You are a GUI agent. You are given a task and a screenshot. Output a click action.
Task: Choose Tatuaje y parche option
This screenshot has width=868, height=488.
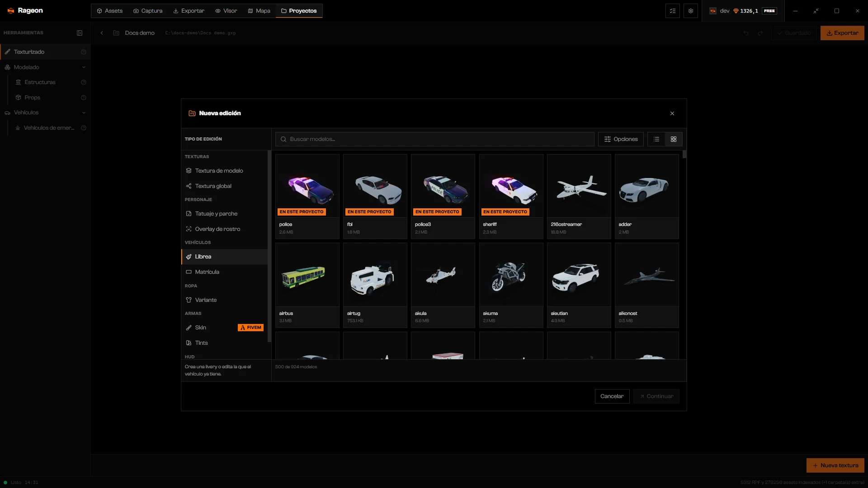(224, 214)
